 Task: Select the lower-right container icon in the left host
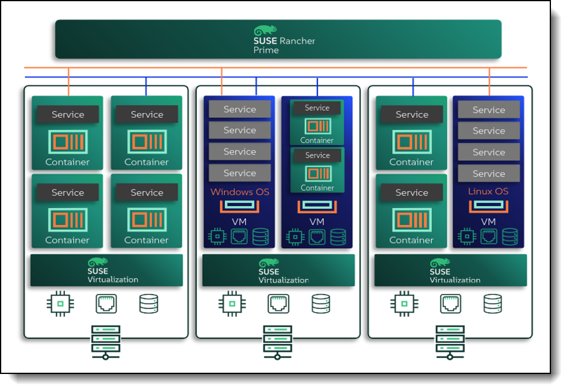[147, 220]
